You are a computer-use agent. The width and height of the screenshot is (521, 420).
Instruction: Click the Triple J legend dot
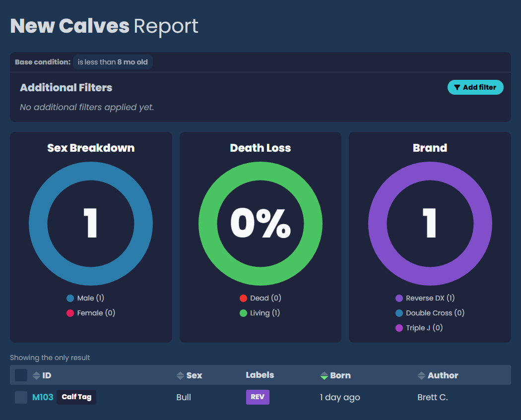(x=399, y=328)
